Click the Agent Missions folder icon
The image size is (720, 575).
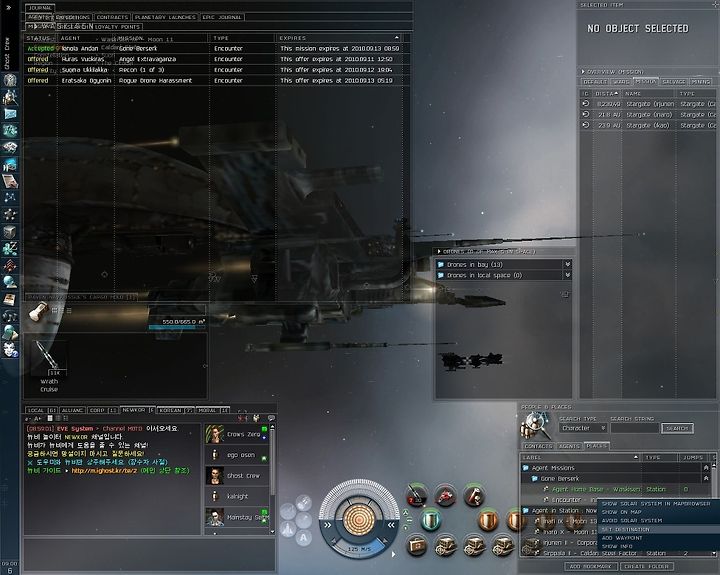point(526,468)
